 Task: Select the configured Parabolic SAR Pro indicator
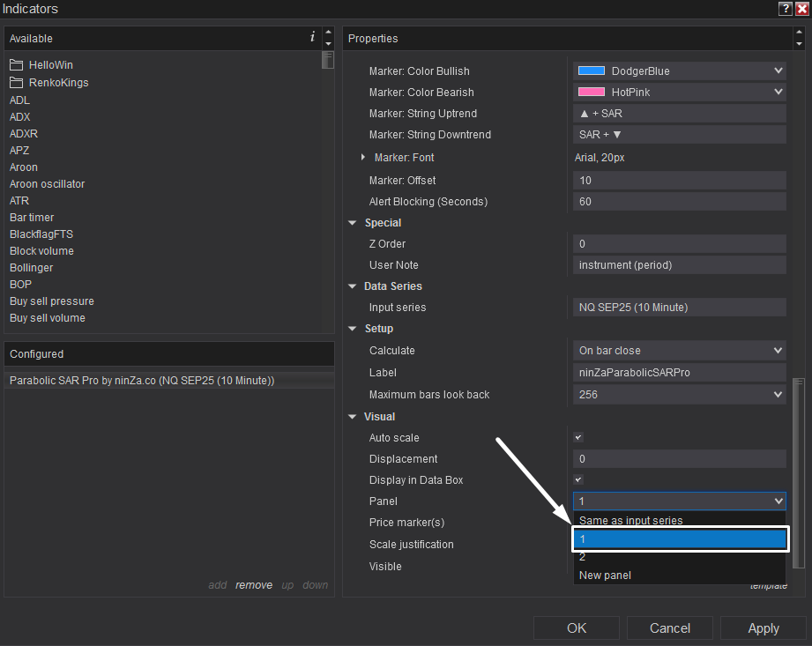[168, 381]
